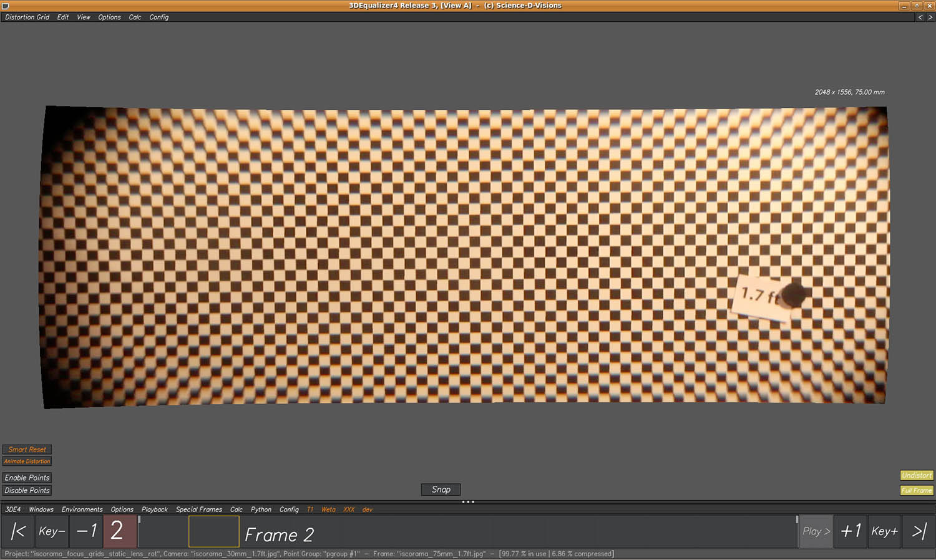This screenshot has height=560, width=936.
Task: Click the 'Frame 2' timeline label
Action: point(279,535)
